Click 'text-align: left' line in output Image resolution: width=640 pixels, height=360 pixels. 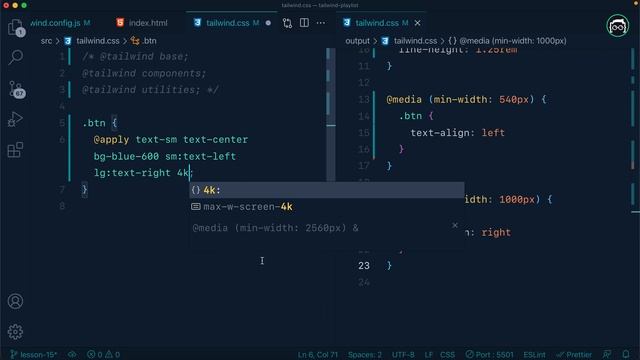click(x=457, y=133)
